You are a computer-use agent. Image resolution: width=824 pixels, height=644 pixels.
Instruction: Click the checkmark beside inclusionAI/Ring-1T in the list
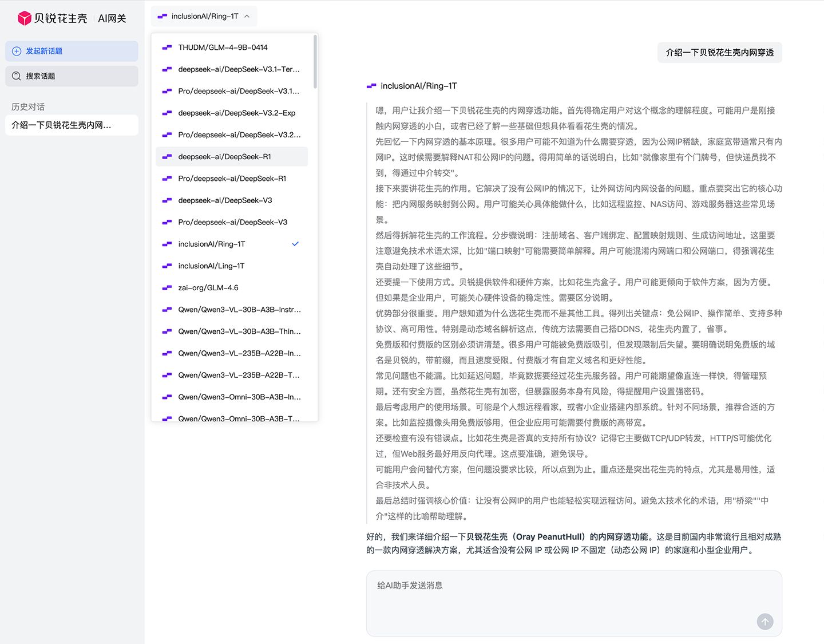(295, 244)
